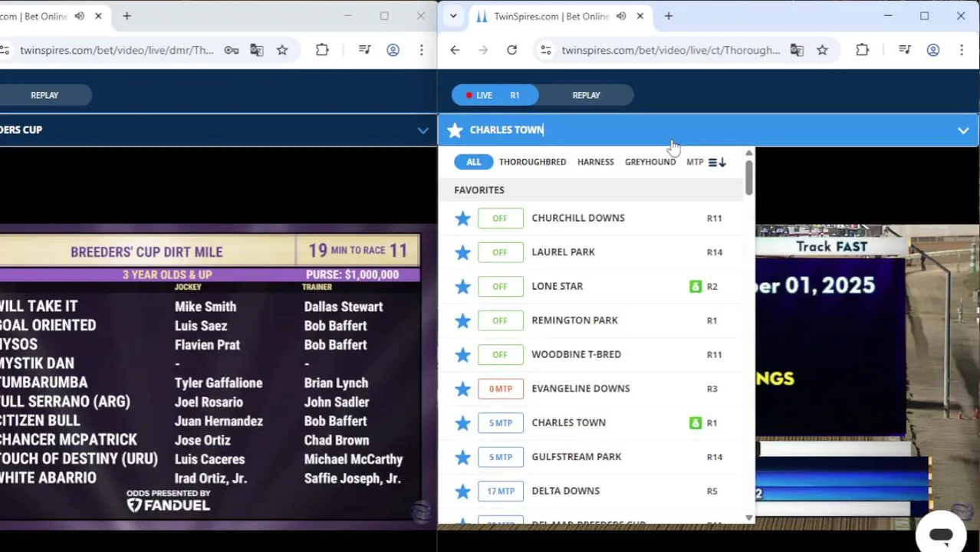Open site information icon in right address bar

[x=545, y=51]
